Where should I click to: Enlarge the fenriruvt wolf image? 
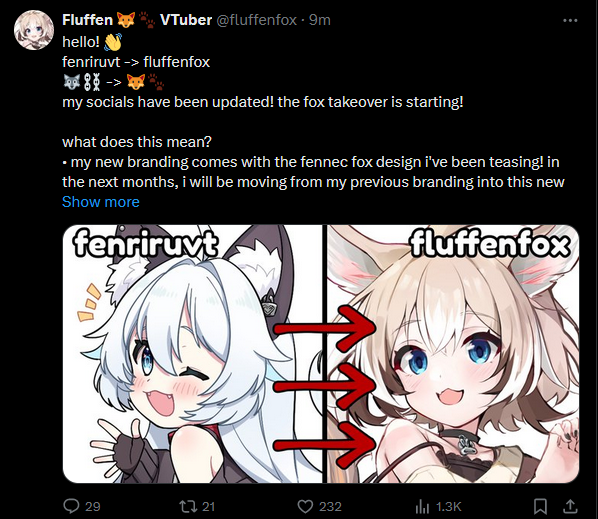193,354
